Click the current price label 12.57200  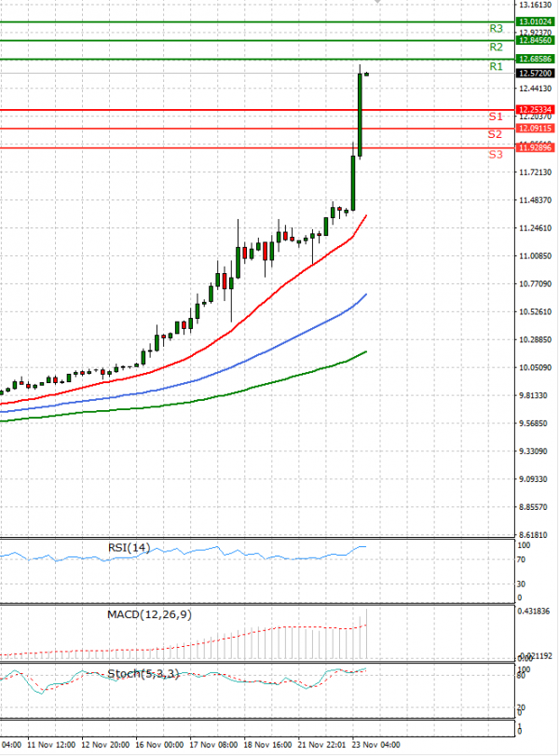[x=535, y=74]
